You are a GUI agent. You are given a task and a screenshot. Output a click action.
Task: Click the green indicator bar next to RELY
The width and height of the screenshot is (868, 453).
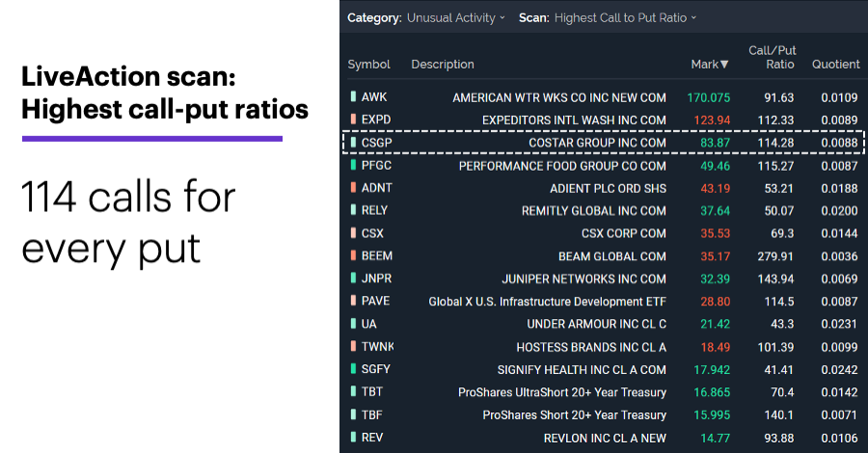353,210
